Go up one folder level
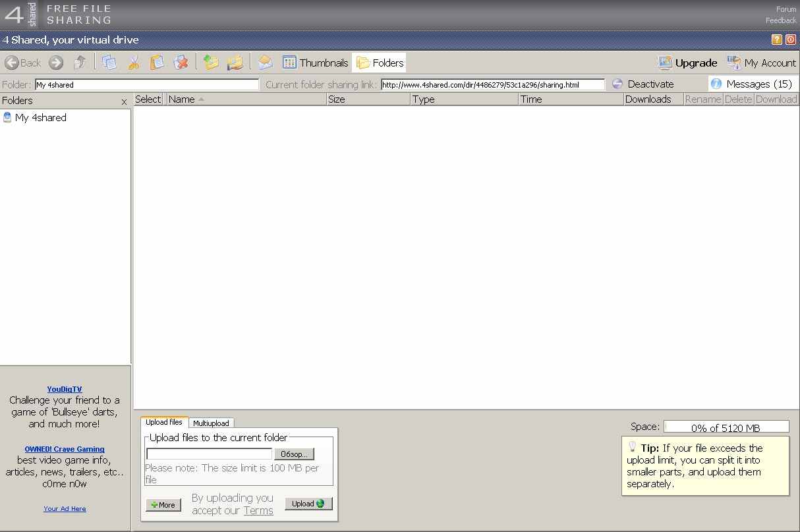 pyautogui.click(x=80, y=63)
